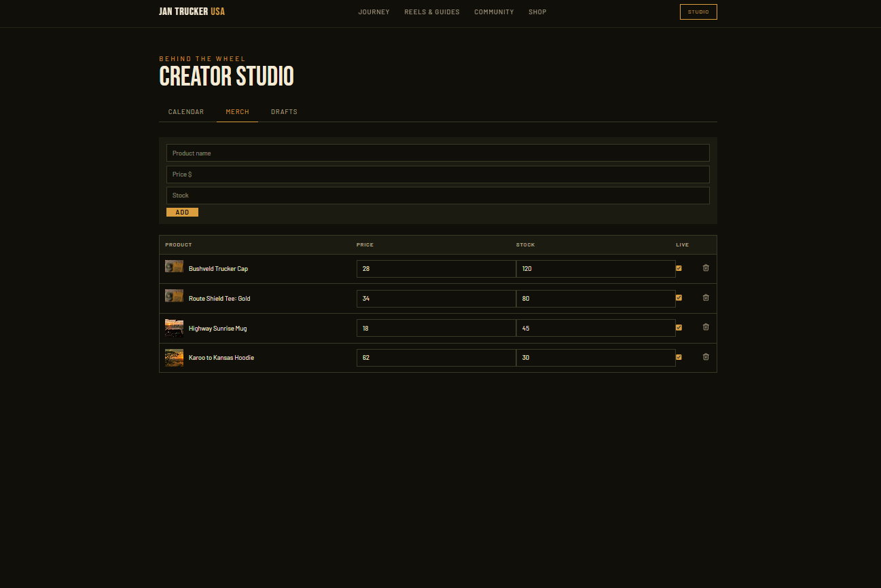The width and height of the screenshot is (881, 588).
Task: Focus the new product Stock field
Action: (438, 196)
